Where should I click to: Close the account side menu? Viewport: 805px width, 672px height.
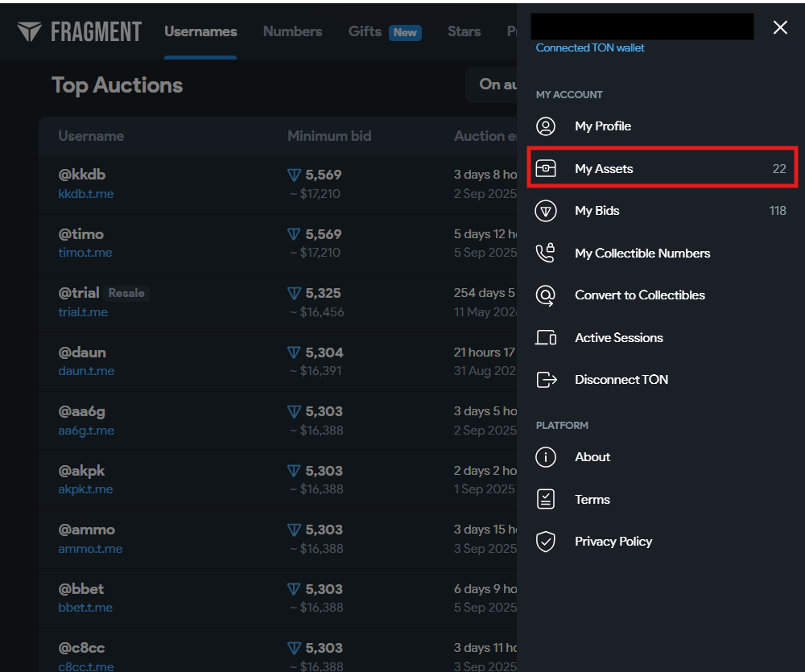tap(780, 28)
